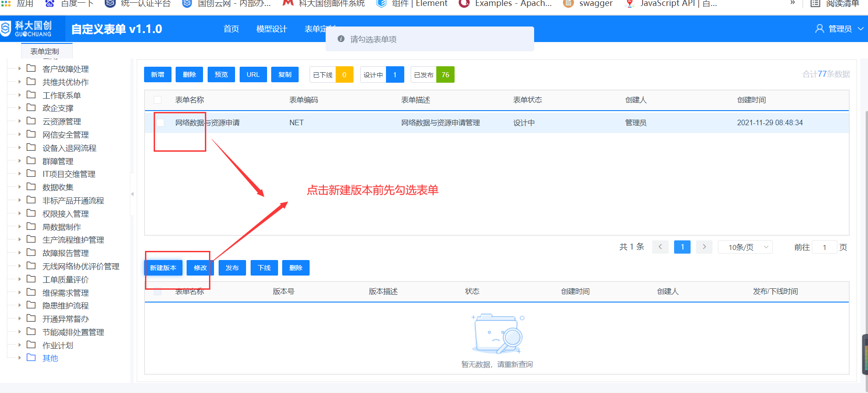Expand the 政企支撑 tree node arrow
Viewport: 868px width, 393px height.
pos(19,108)
